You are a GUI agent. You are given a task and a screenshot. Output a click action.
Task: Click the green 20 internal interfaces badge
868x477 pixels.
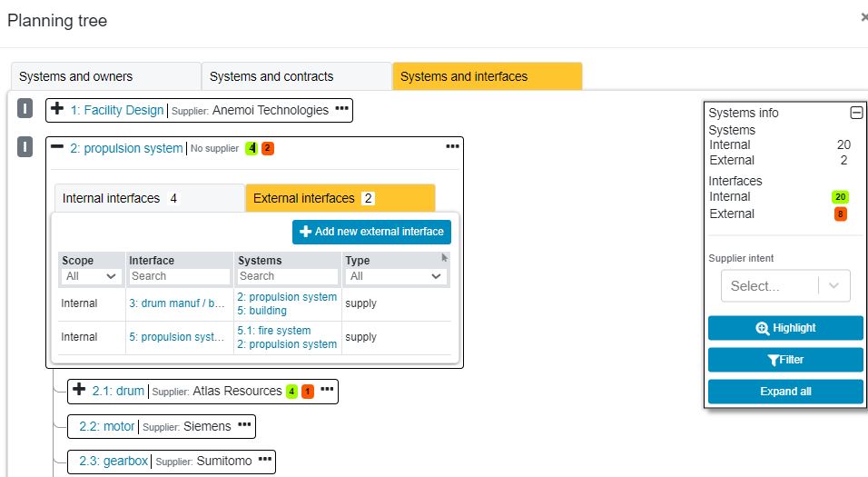pyautogui.click(x=841, y=196)
